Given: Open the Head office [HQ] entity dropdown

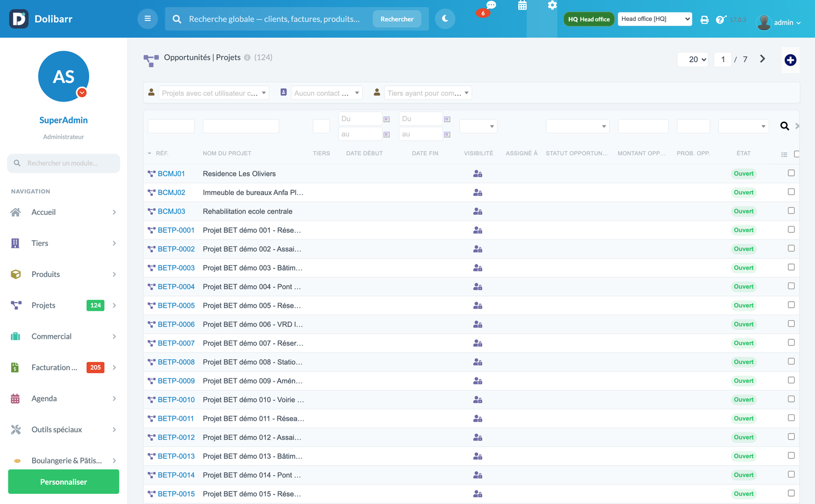Looking at the screenshot, I should click(655, 19).
